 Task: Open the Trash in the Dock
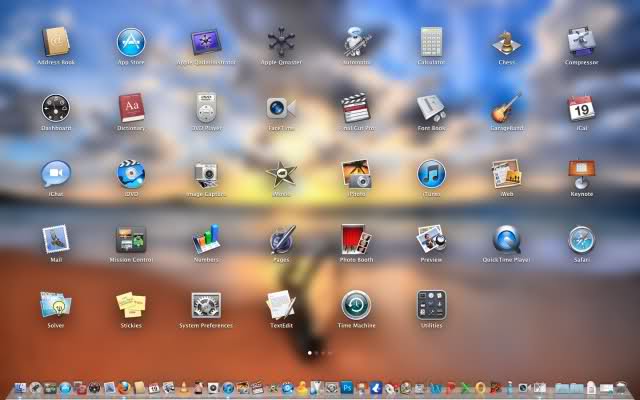click(621, 388)
